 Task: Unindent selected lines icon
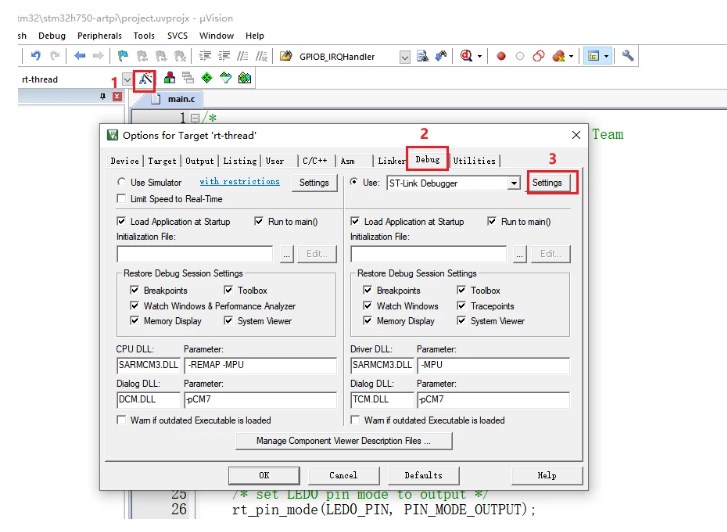(x=224, y=56)
